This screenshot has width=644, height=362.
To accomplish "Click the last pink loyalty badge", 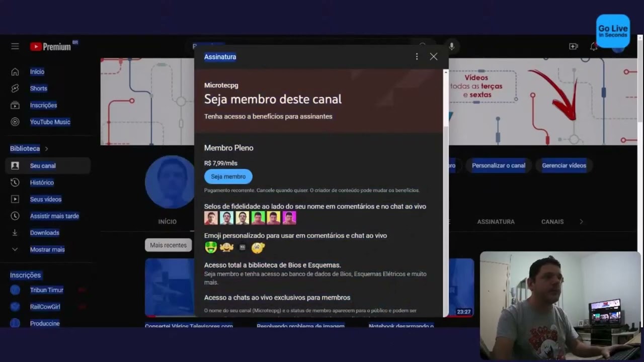I will (x=289, y=218).
